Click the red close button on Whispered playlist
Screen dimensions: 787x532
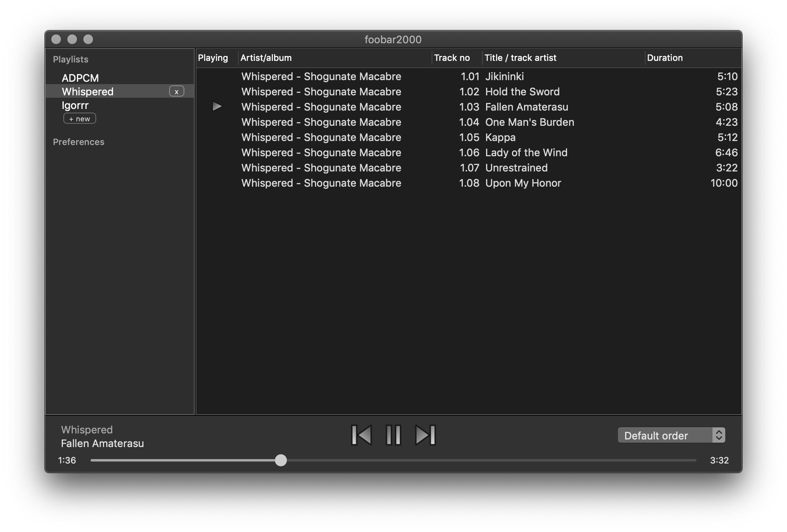176,91
